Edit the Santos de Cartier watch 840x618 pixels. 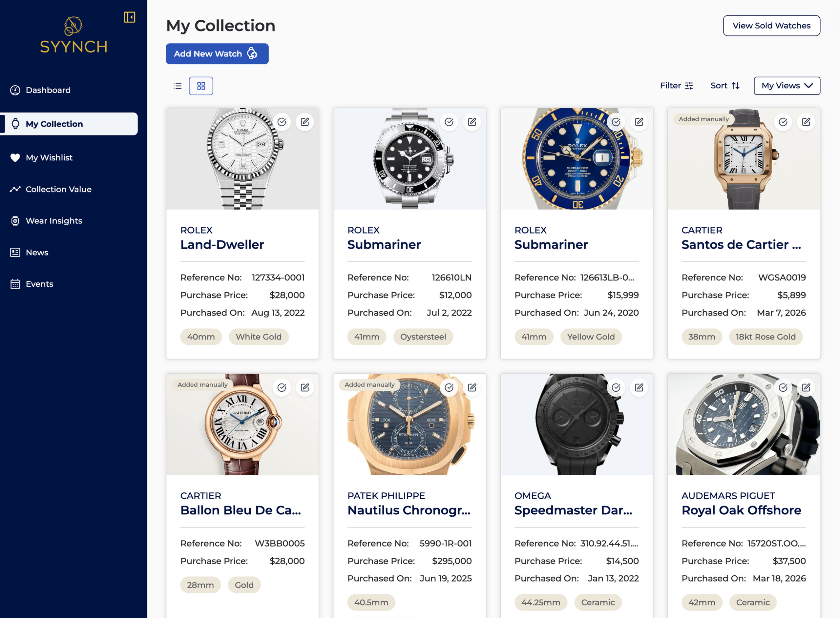[806, 122]
